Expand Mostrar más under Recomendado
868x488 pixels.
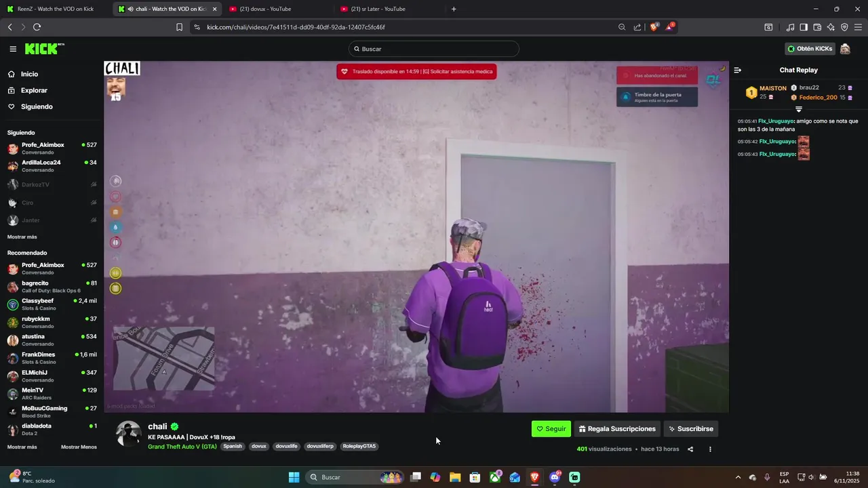[22, 447]
